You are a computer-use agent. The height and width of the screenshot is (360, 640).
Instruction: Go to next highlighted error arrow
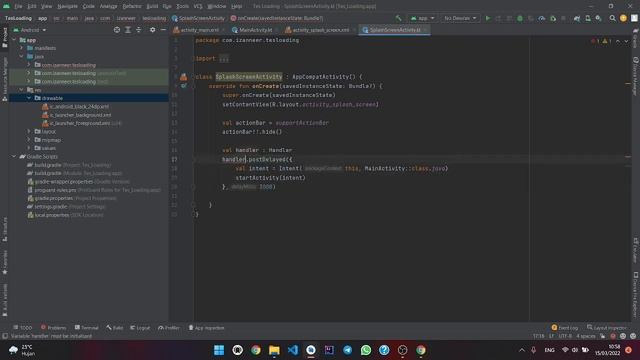(x=626, y=41)
